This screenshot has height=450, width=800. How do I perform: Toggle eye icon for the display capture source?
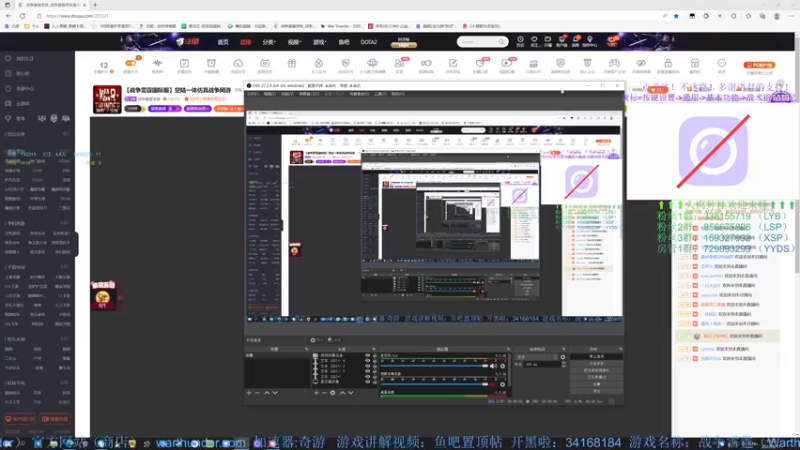[x=367, y=382]
